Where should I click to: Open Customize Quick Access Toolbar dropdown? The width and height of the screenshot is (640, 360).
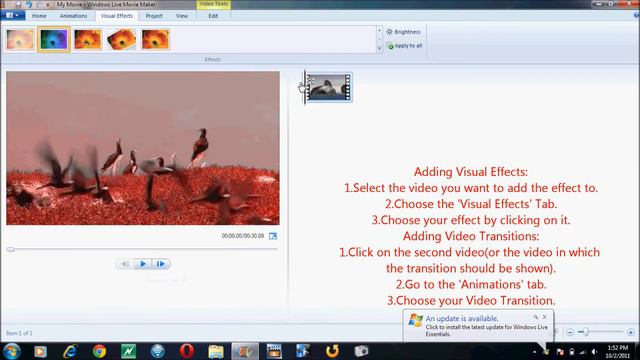(48, 5)
